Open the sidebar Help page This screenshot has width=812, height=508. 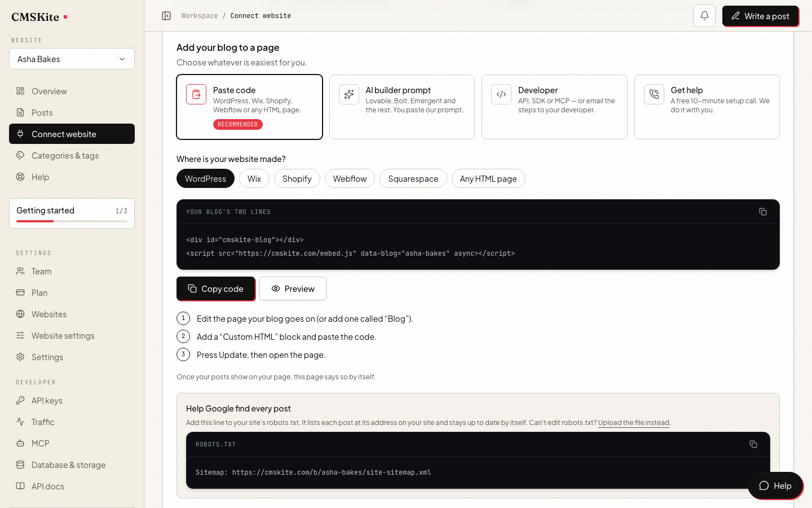(x=72, y=177)
